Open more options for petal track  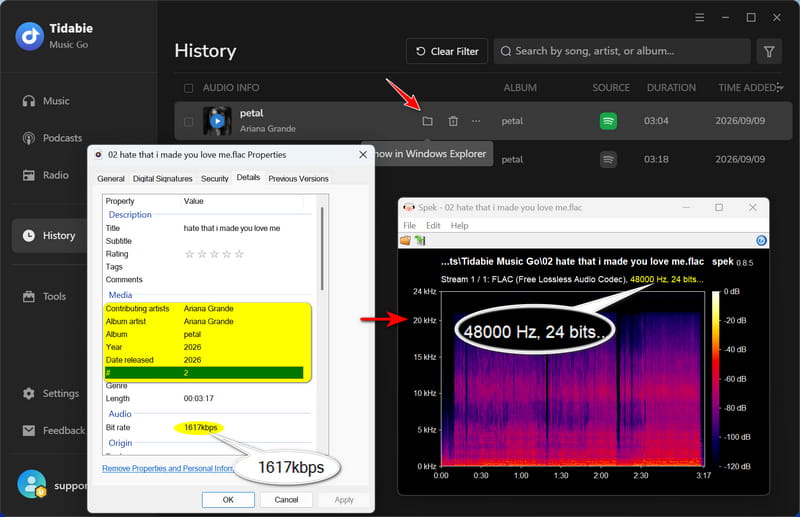click(476, 121)
